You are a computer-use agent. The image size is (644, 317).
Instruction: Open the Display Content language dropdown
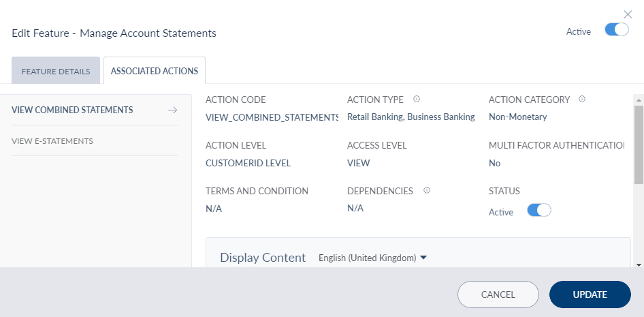pos(372,258)
